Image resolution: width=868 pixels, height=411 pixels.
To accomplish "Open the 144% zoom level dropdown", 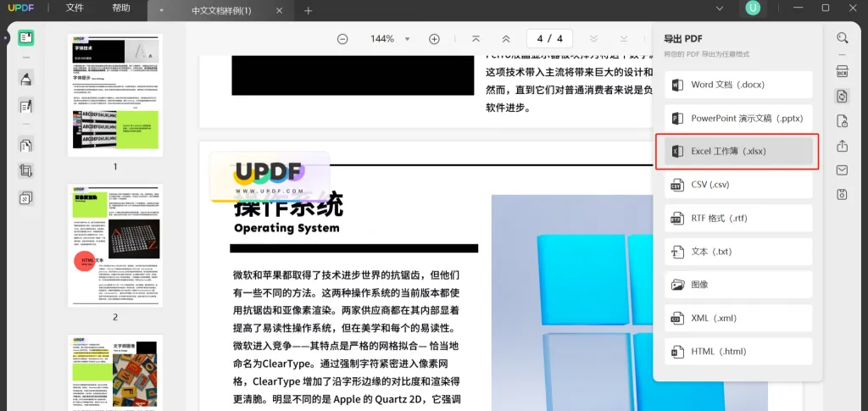I will [x=408, y=39].
